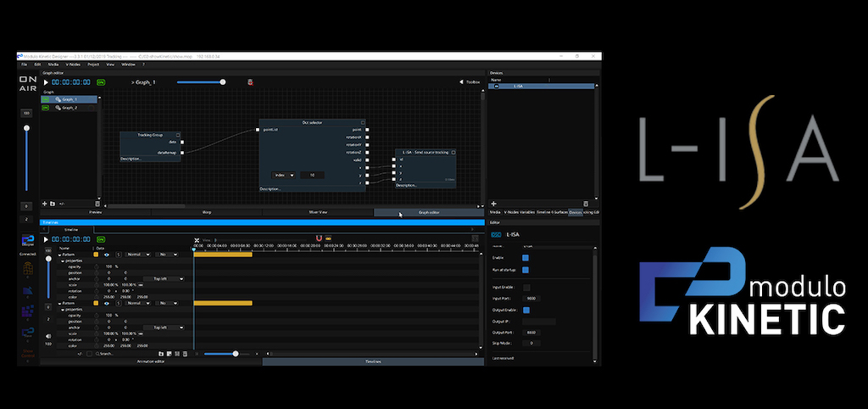Adjust the ON AIR master level slider
The width and height of the screenshot is (868, 409).
(x=26, y=128)
